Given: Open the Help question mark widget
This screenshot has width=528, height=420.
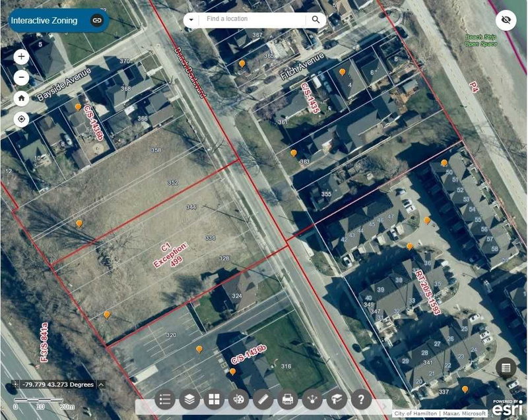Looking at the screenshot, I should click(x=360, y=399).
